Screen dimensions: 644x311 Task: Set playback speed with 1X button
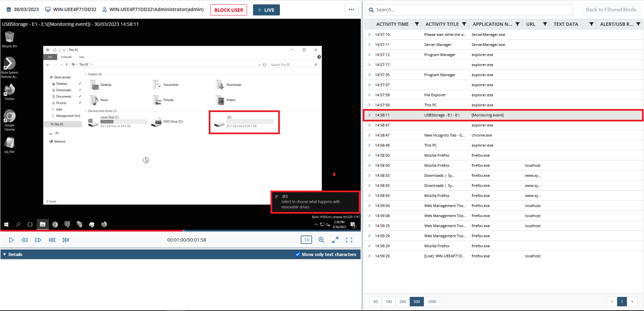306,240
